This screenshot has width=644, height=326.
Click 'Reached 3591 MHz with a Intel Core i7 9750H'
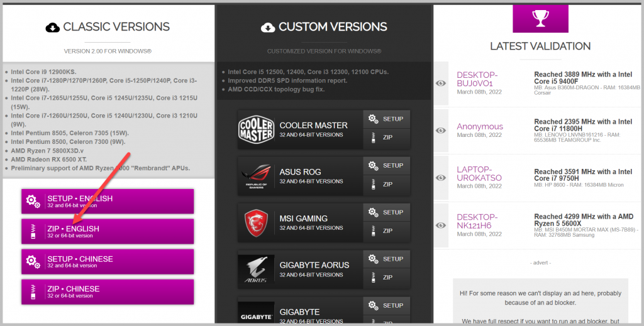pos(583,175)
